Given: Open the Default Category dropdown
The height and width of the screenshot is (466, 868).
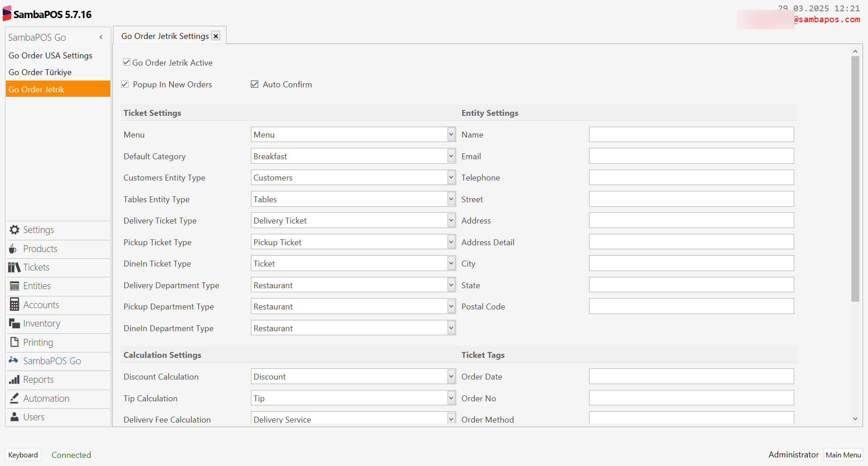Looking at the screenshot, I should (450, 156).
